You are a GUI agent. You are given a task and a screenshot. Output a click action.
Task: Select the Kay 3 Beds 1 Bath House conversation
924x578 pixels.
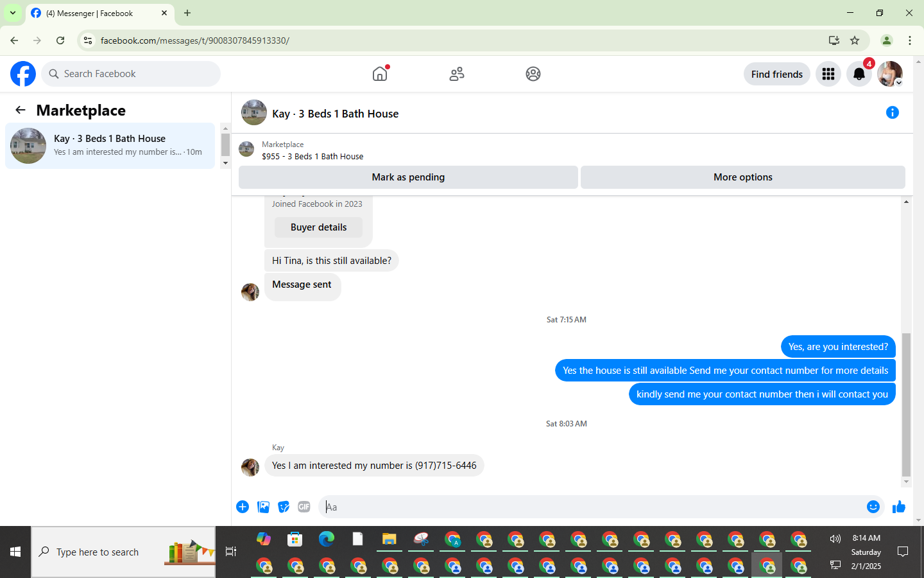(110, 146)
